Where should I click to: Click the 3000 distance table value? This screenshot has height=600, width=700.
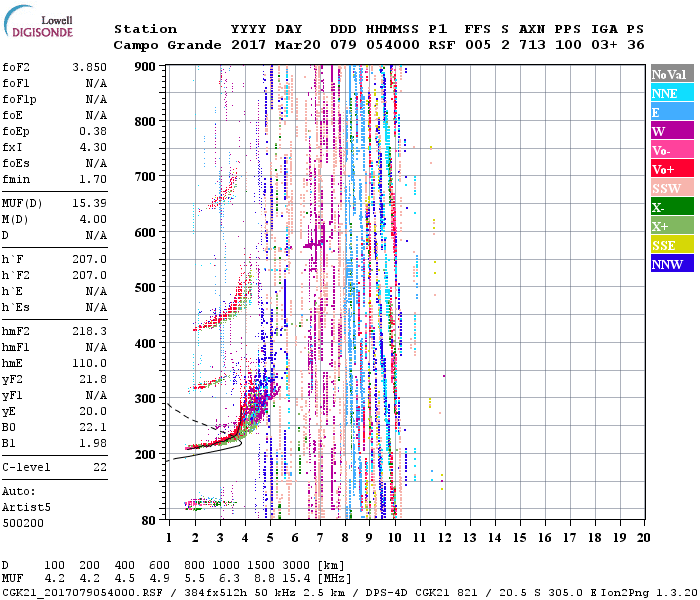(296, 565)
